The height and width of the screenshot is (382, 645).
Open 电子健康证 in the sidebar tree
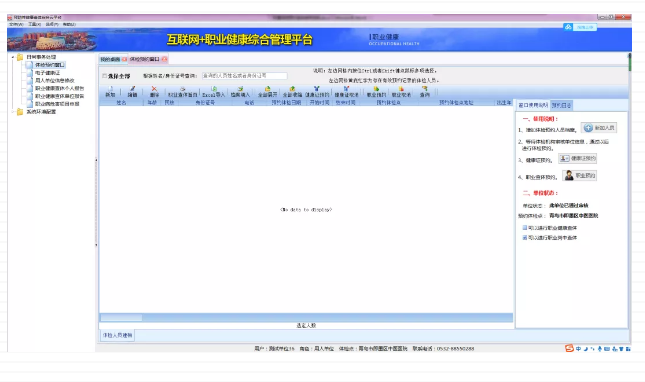pos(47,73)
